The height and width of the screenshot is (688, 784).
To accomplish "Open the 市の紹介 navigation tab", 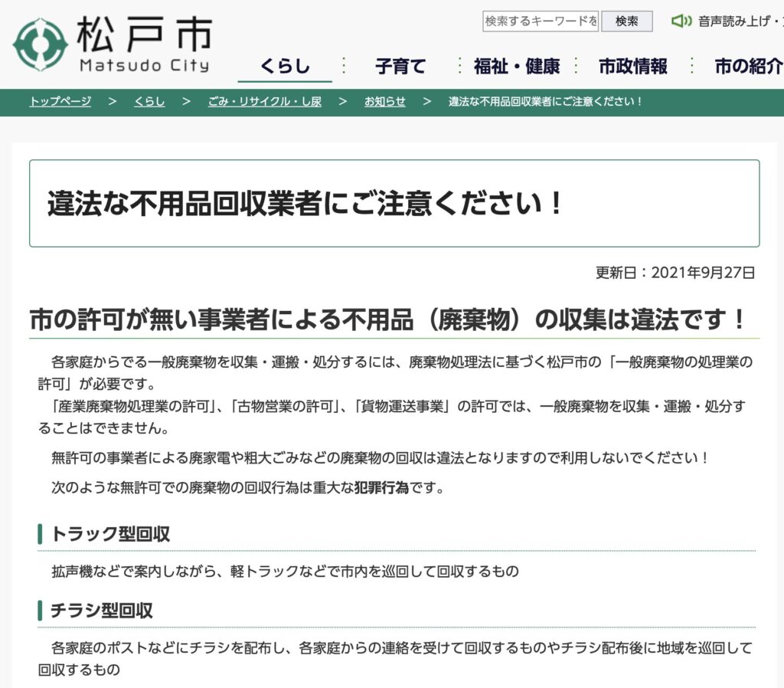I will (x=747, y=66).
